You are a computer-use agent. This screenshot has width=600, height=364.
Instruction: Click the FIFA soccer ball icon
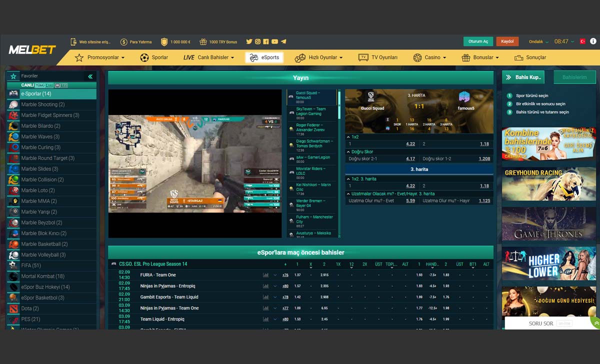tap(13, 265)
